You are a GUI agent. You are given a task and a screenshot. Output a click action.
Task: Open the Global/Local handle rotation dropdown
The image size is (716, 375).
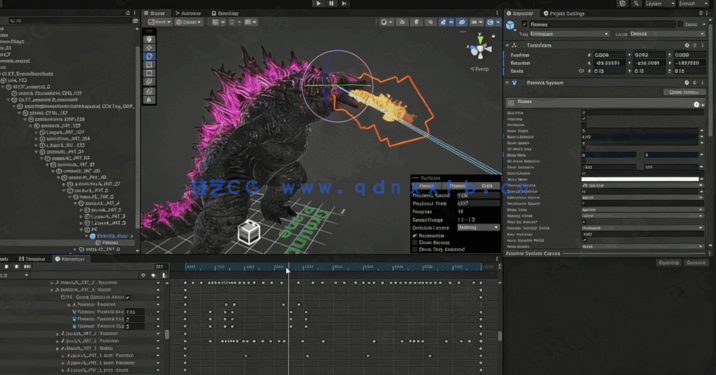coord(189,22)
